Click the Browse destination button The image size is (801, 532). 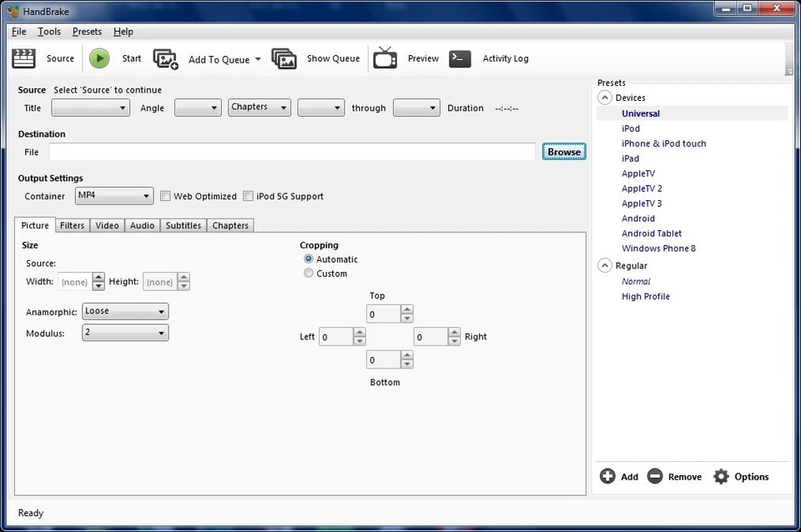pyautogui.click(x=563, y=151)
